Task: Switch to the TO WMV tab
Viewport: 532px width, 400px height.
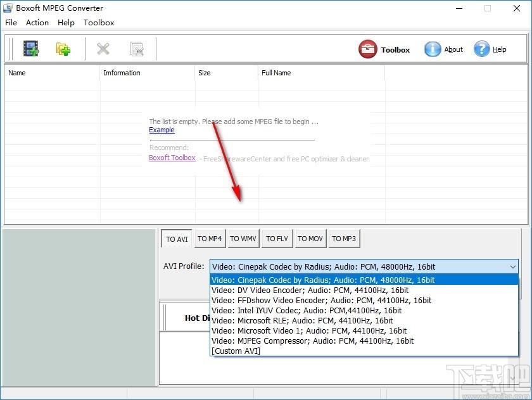Action: pos(243,239)
